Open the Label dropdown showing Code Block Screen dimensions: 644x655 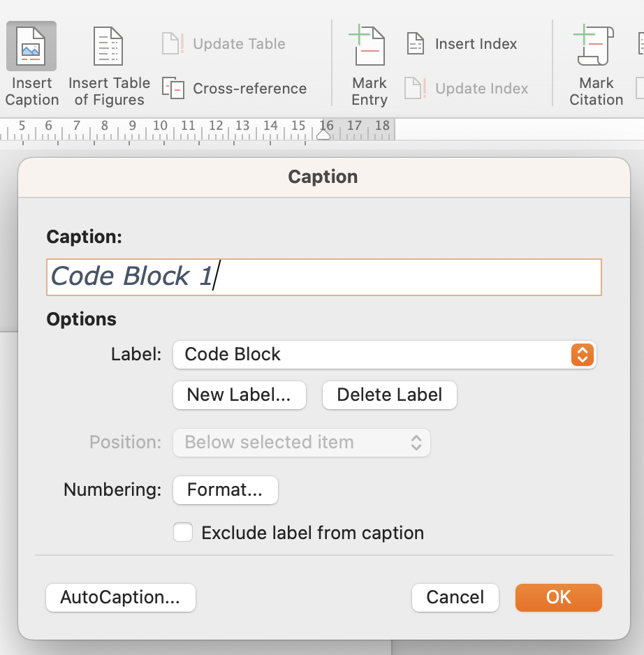384,354
